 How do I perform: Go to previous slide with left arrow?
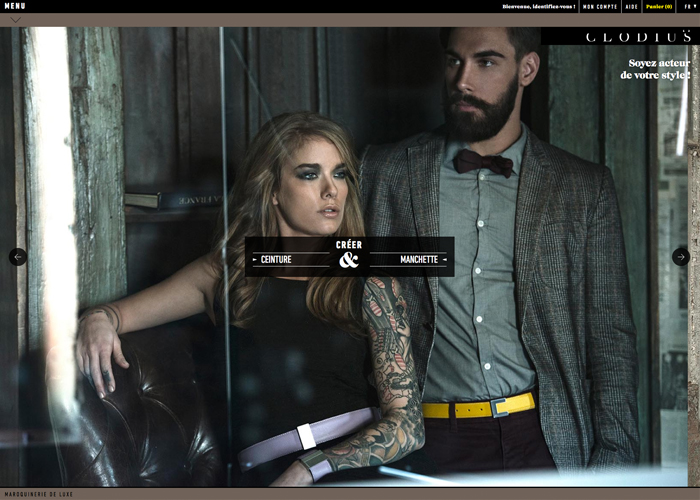pyautogui.click(x=18, y=257)
